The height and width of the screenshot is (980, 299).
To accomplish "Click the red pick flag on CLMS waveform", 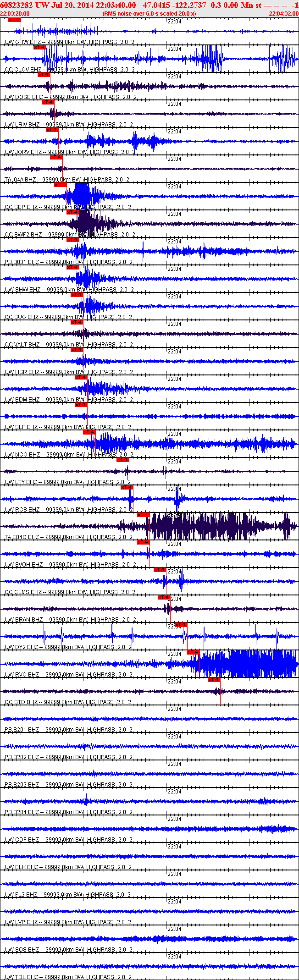I will (160, 570).
